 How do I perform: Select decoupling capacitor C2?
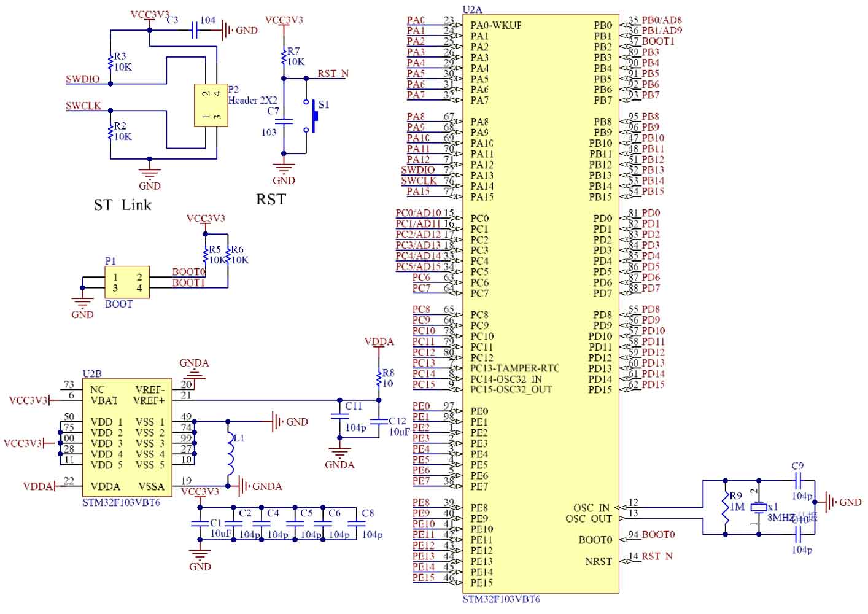pyautogui.click(x=232, y=523)
